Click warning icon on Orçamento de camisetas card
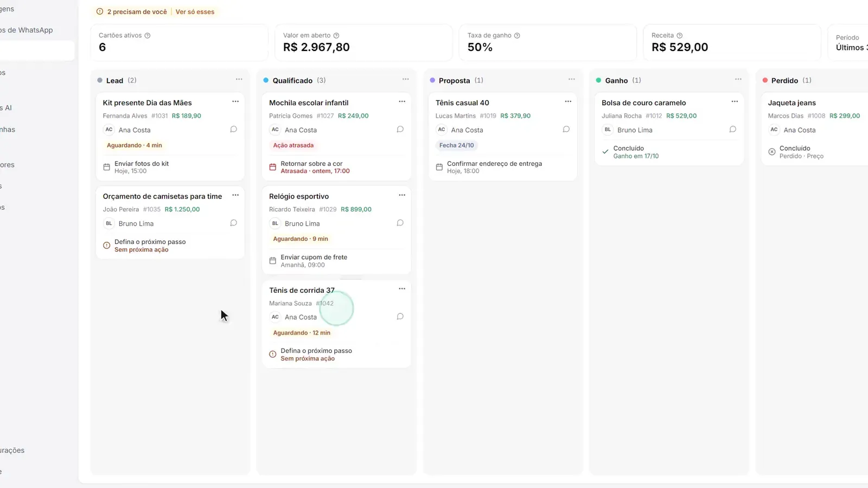This screenshot has height=488, width=868. coord(106,246)
